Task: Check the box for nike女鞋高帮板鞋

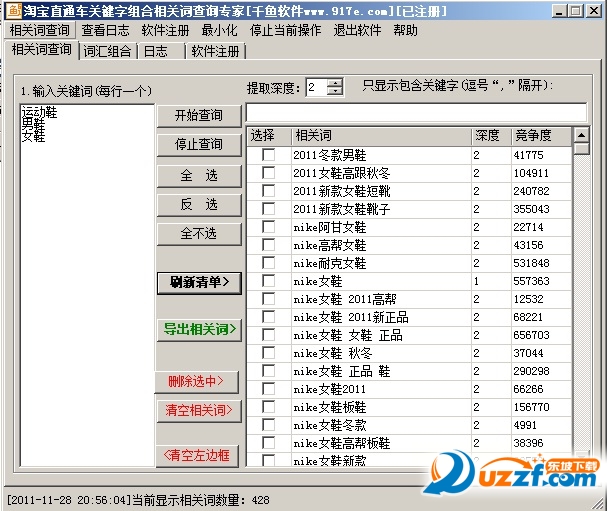Action: [x=268, y=443]
